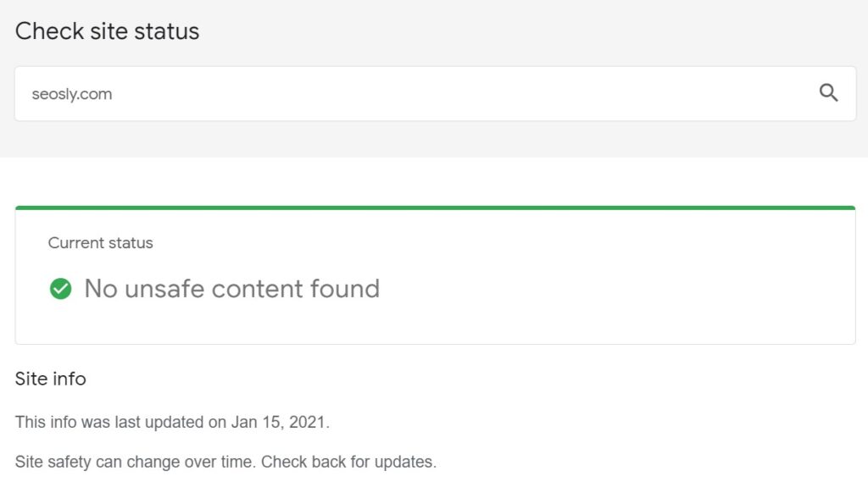The height and width of the screenshot is (493, 868).
Task: Click the magnifying glass search icon
Action: click(x=828, y=93)
